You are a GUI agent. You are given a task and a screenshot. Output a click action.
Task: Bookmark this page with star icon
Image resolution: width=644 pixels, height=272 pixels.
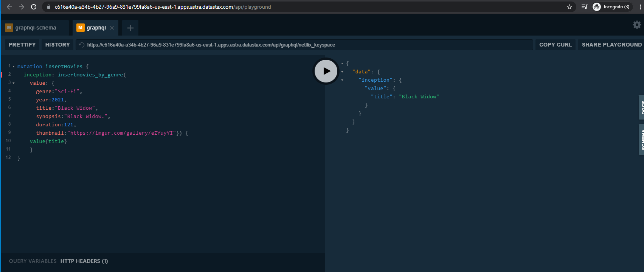[x=569, y=7]
